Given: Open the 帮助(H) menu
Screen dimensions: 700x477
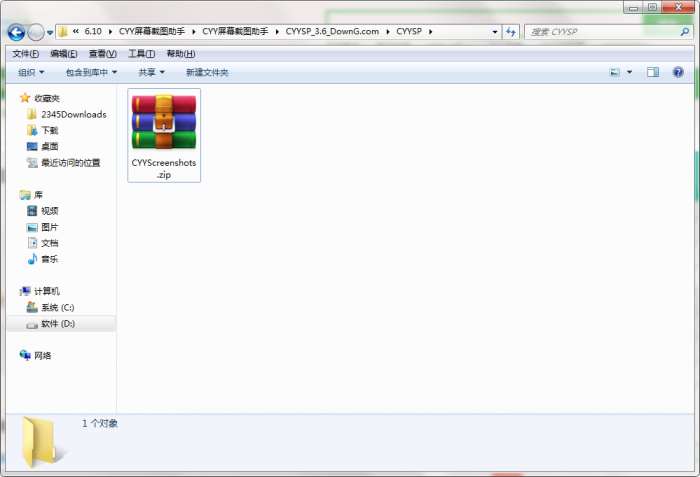Looking at the screenshot, I should click(181, 54).
